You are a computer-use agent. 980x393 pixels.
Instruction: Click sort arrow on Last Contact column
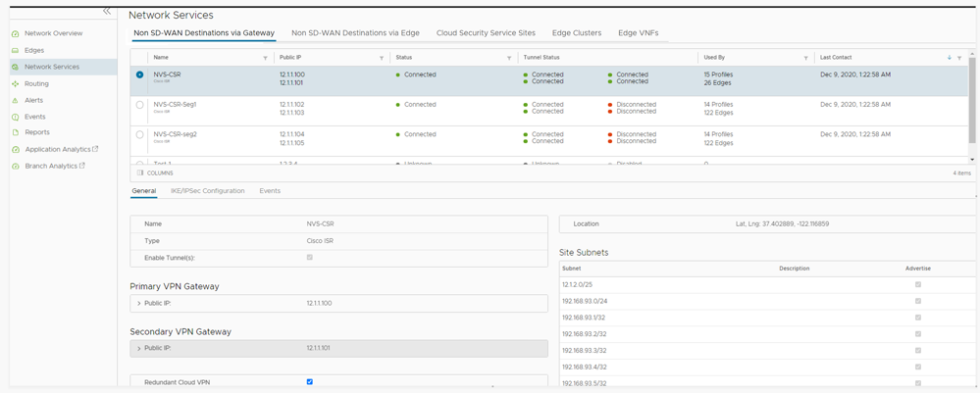point(949,58)
